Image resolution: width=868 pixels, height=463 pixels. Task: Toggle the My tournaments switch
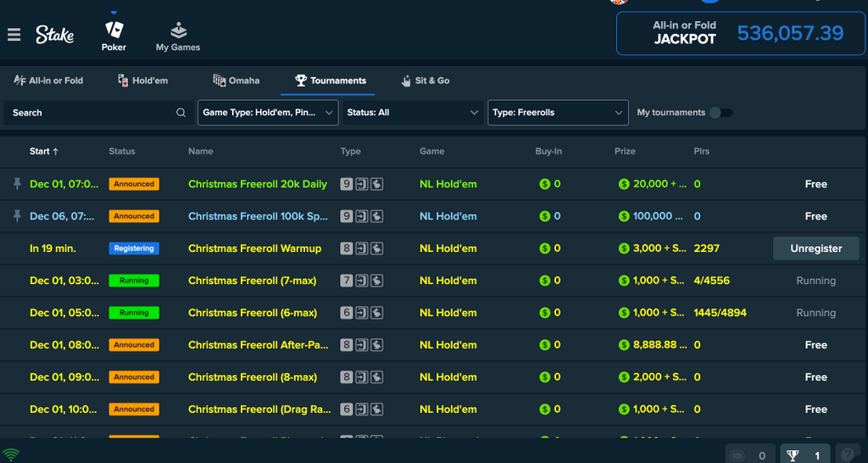point(721,113)
